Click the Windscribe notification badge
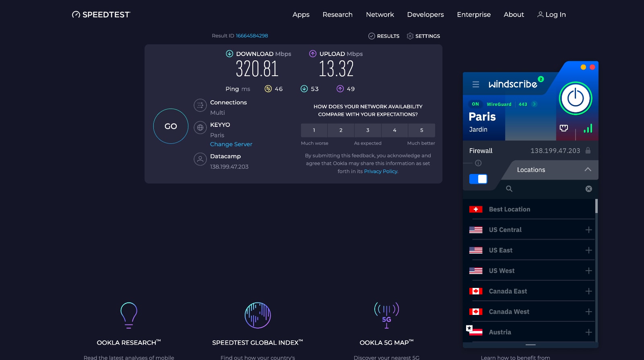Image resolution: width=644 pixels, height=360 pixels. [x=541, y=79]
